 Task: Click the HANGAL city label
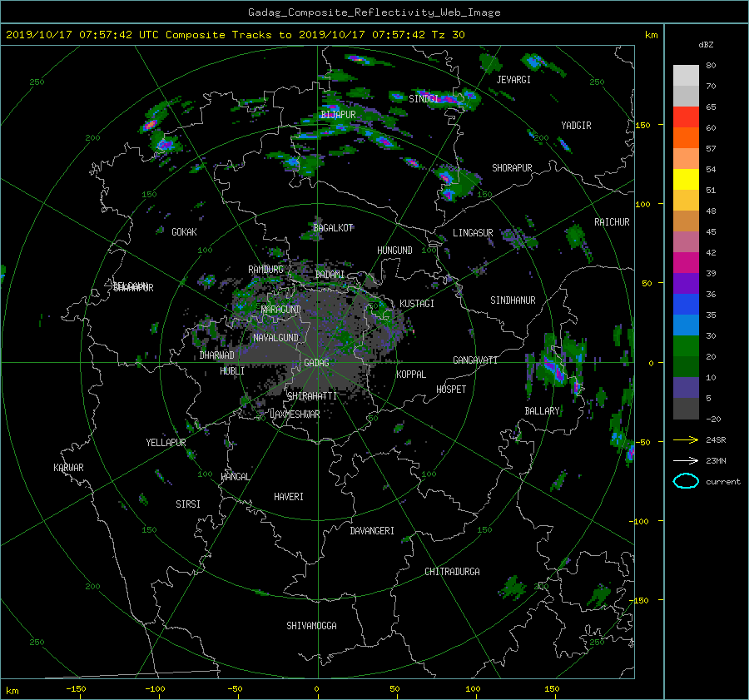click(x=236, y=477)
